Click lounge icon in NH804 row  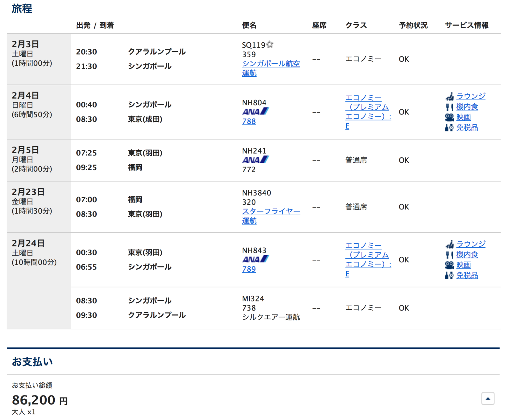(449, 96)
